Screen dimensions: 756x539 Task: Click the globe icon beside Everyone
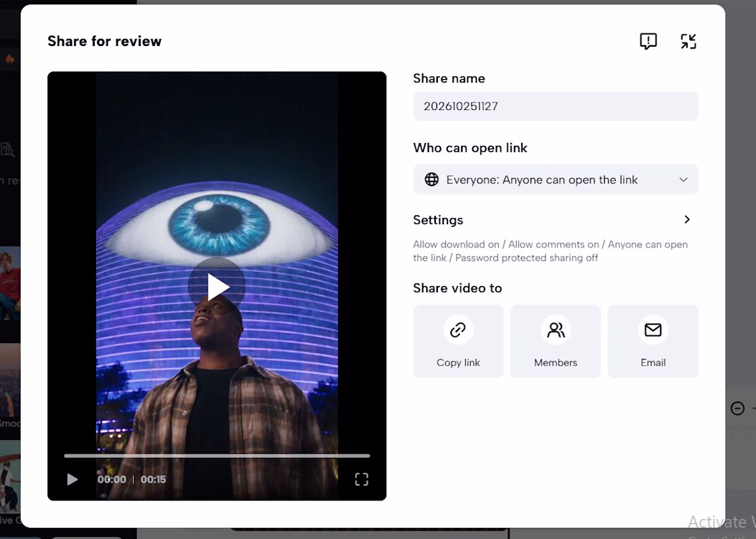click(x=432, y=179)
